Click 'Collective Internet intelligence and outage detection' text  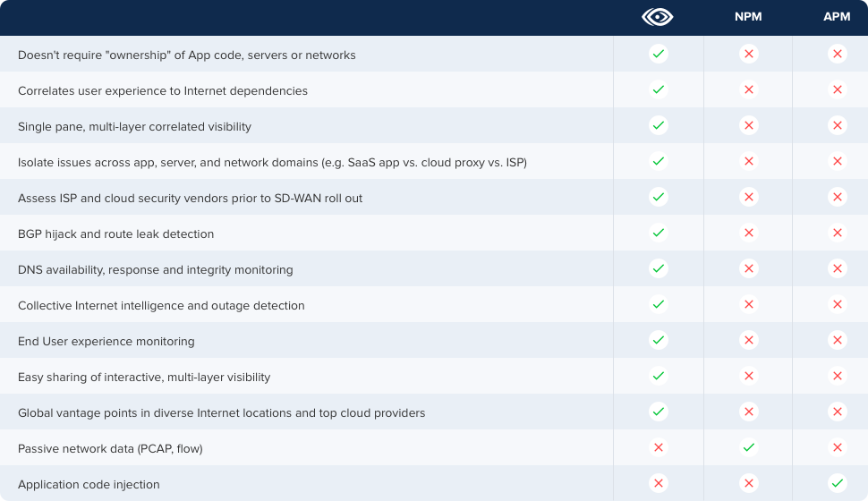click(161, 305)
